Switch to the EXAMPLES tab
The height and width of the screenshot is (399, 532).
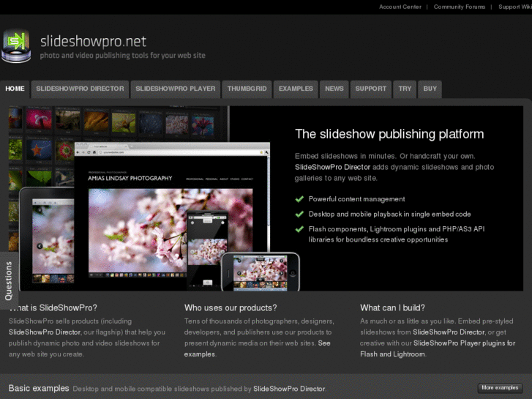pyautogui.click(x=296, y=89)
